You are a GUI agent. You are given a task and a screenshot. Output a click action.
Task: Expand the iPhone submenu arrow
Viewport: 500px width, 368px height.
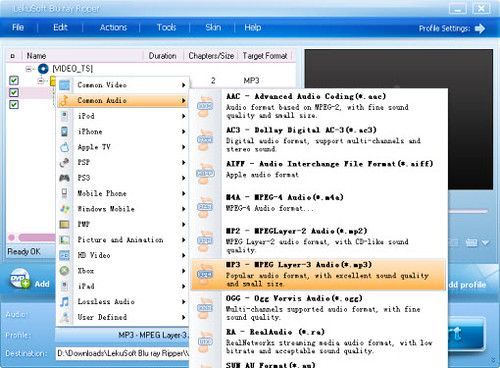tap(183, 131)
